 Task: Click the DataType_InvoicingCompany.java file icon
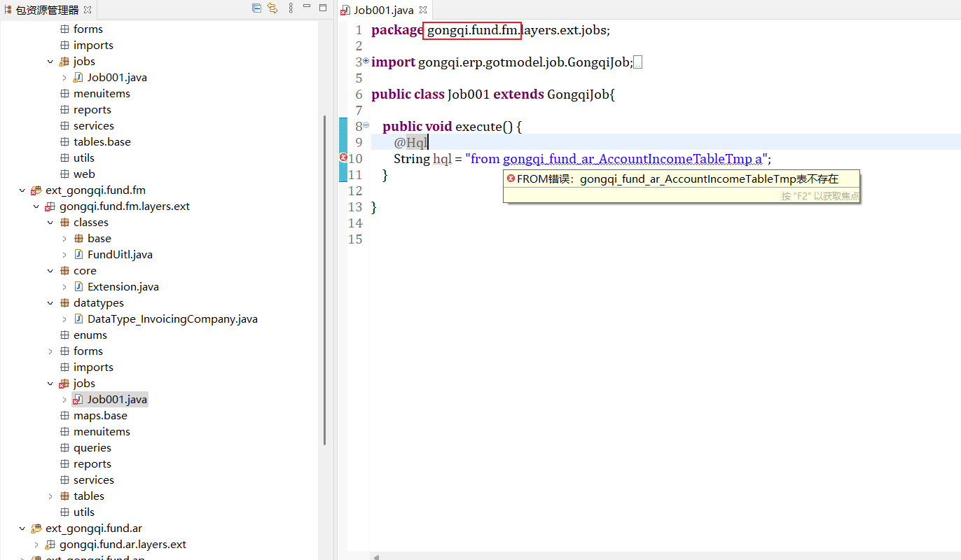(x=78, y=319)
